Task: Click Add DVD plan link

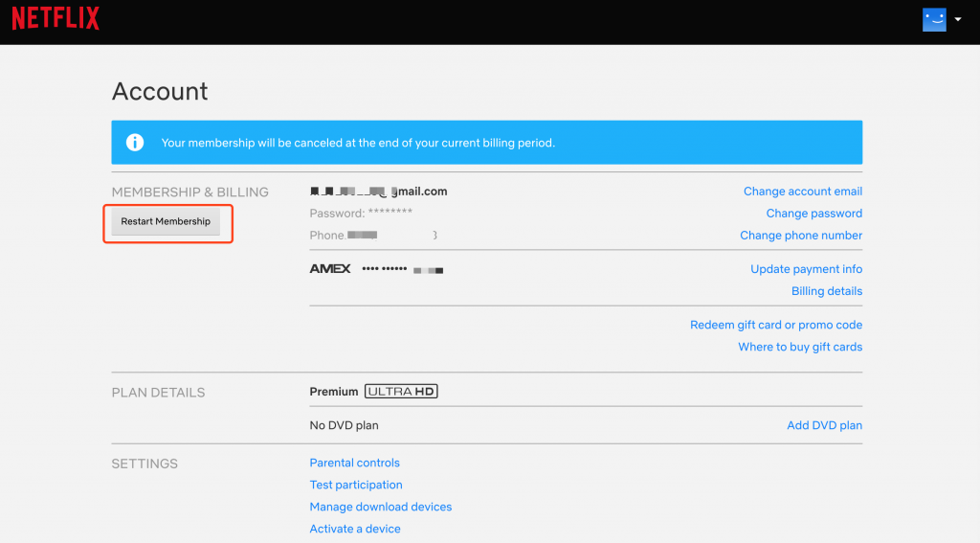Action: click(x=824, y=425)
